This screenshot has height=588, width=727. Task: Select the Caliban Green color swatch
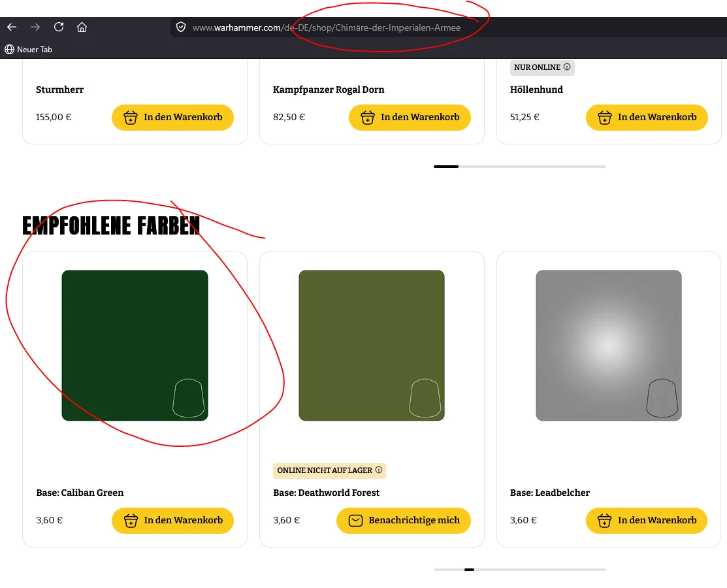click(x=135, y=346)
